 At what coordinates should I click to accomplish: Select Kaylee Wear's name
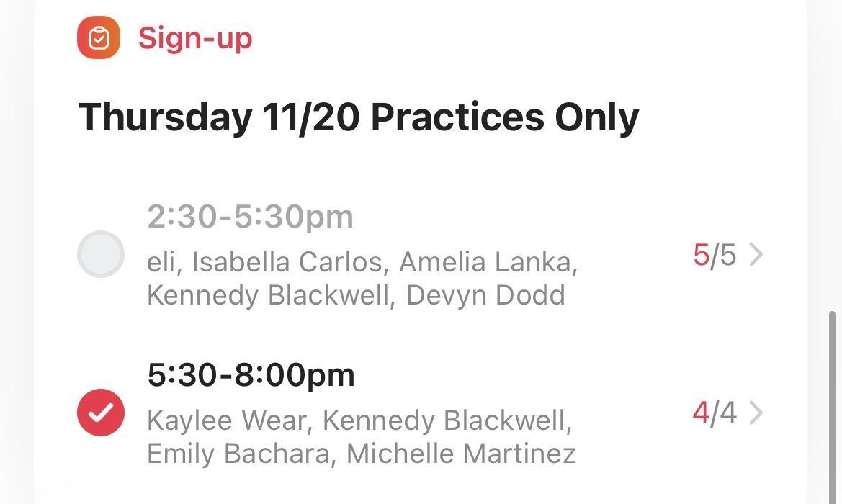click(227, 420)
